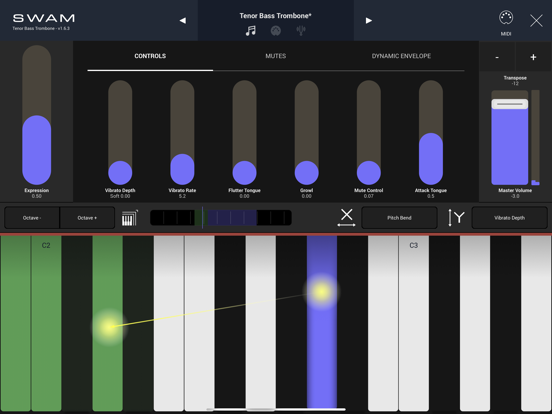
Task: Adjust the Vibrato Depth slider
Action: pos(120,132)
